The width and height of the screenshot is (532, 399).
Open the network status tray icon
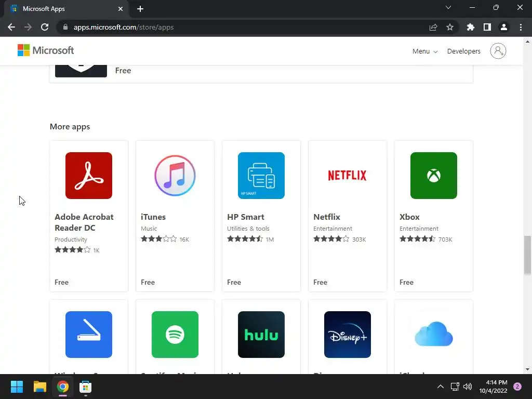[x=455, y=387]
